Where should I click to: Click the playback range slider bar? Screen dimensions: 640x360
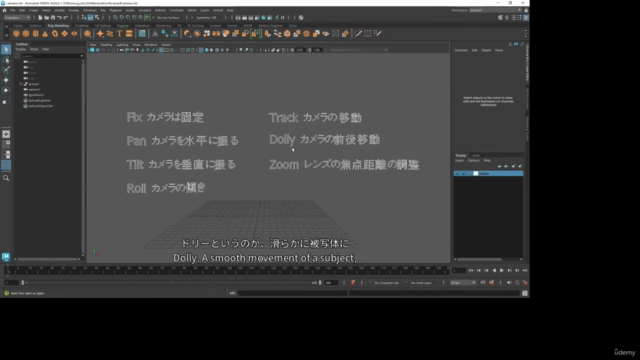coord(171,282)
